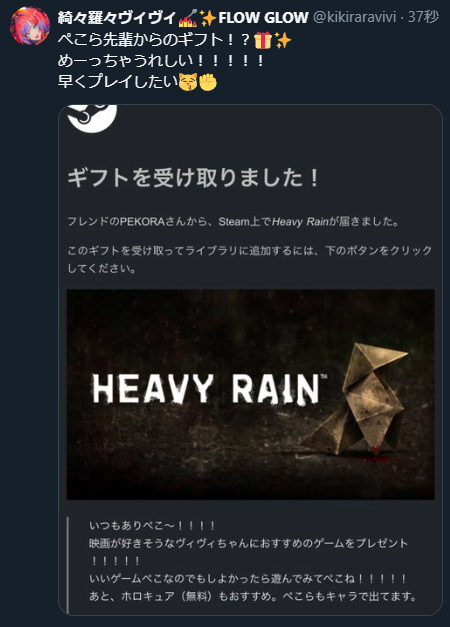Screen dimensions: 450x627
Task: Click the 37秒 tweet timestamp
Action: click(x=424, y=17)
